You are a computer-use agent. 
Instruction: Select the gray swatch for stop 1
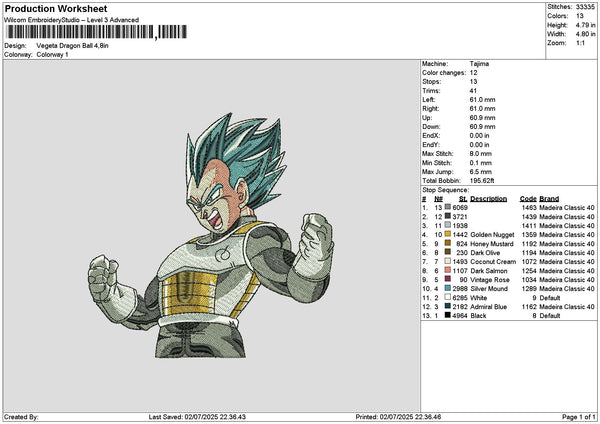click(x=448, y=207)
